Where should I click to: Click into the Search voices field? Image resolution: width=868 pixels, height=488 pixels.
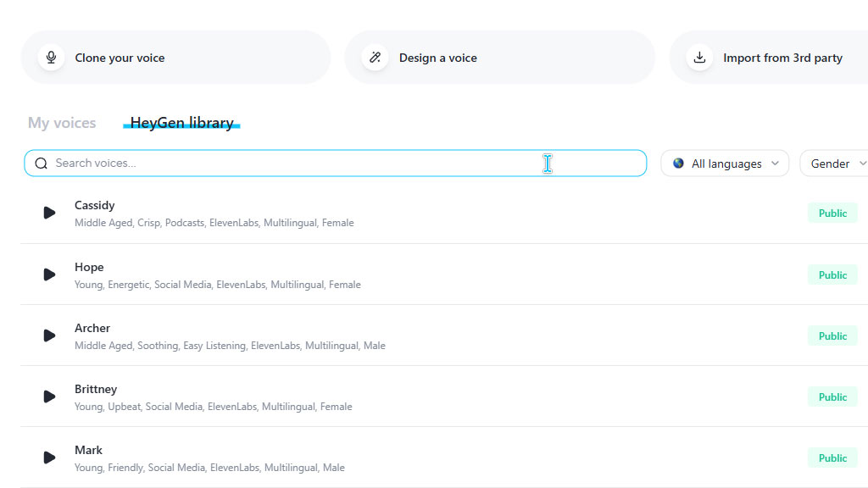[x=336, y=164]
